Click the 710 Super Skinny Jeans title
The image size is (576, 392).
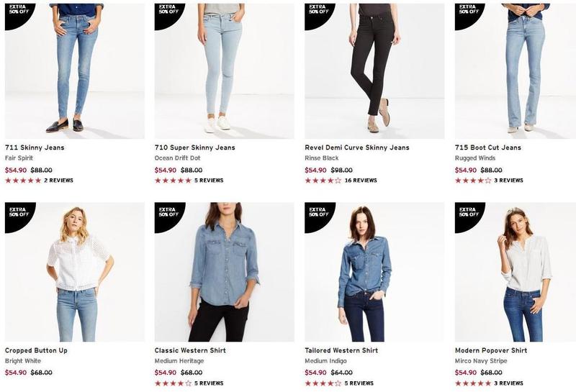(194, 147)
